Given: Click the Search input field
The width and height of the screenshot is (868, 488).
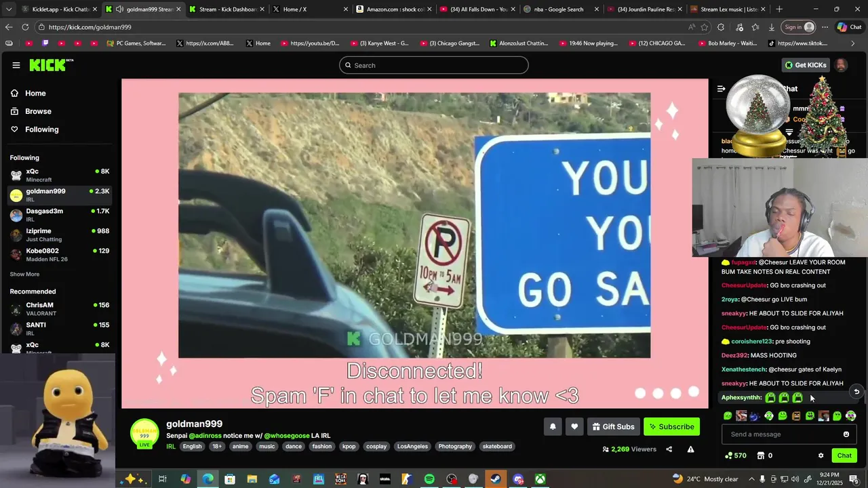Looking at the screenshot, I should [x=434, y=65].
